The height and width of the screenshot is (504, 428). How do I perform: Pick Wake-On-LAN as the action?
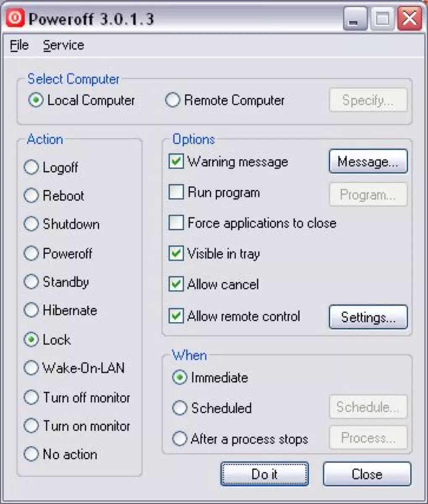coord(31,368)
